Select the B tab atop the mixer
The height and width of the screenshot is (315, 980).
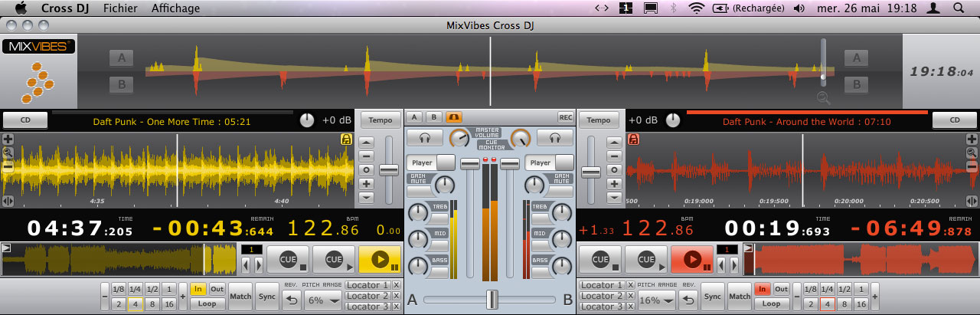[434, 117]
